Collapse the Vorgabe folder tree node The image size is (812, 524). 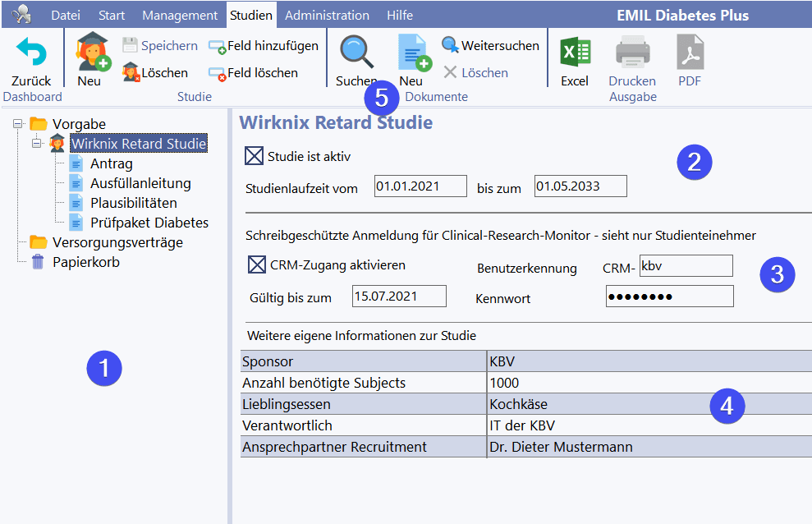pyautogui.click(x=18, y=124)
